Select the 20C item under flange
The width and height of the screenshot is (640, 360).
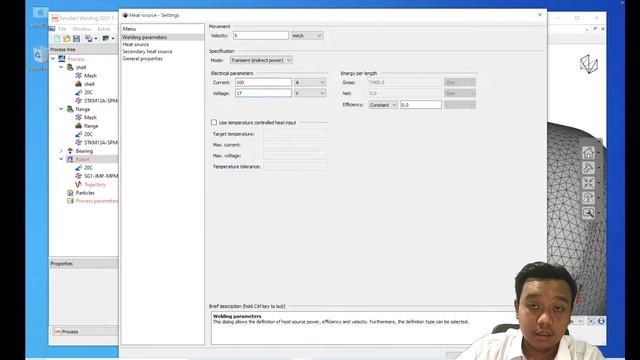pyautogui.click(x=88, y=134)
